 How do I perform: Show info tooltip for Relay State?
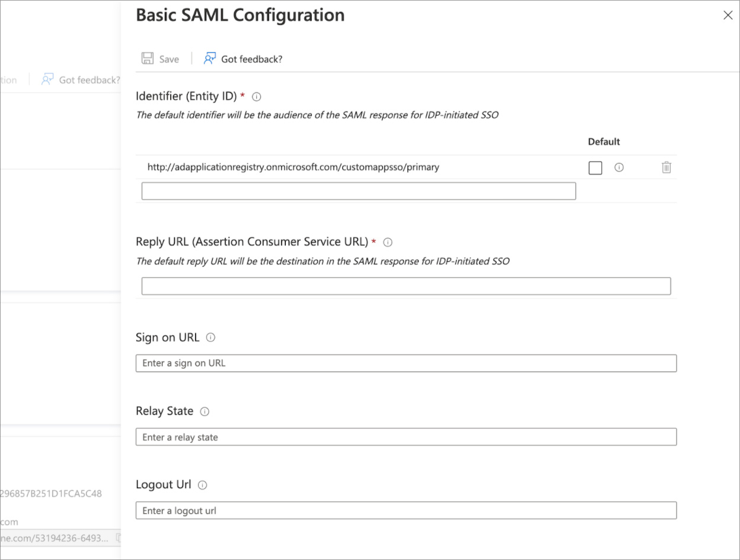(x=205, y=411)
